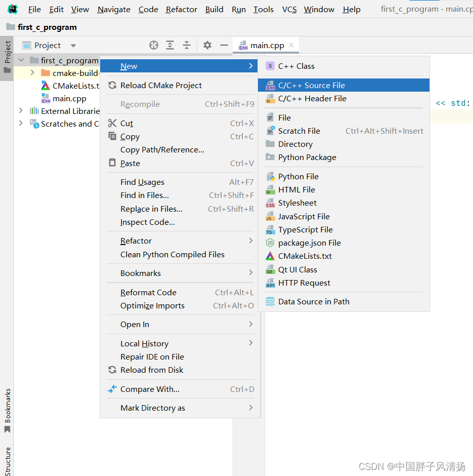
Task: Click the Structure vertical side tab
Action: click(x=7, y=461)
